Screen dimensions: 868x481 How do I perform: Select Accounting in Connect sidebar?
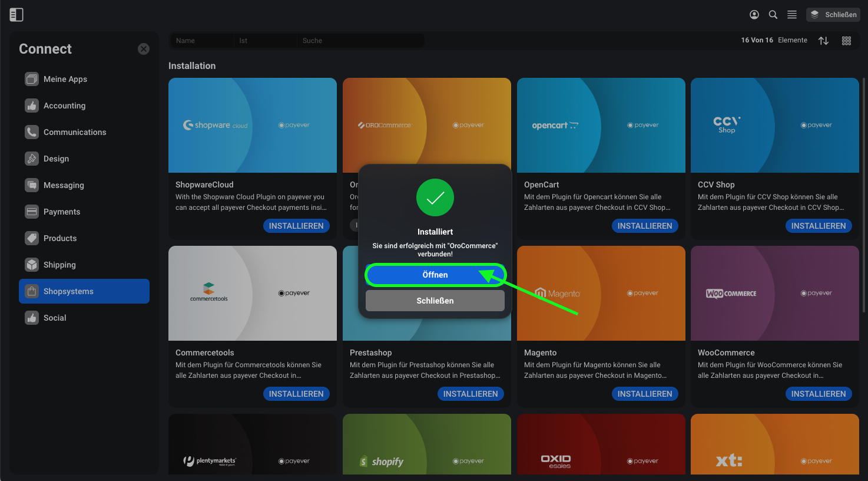(x=84, y=106)
